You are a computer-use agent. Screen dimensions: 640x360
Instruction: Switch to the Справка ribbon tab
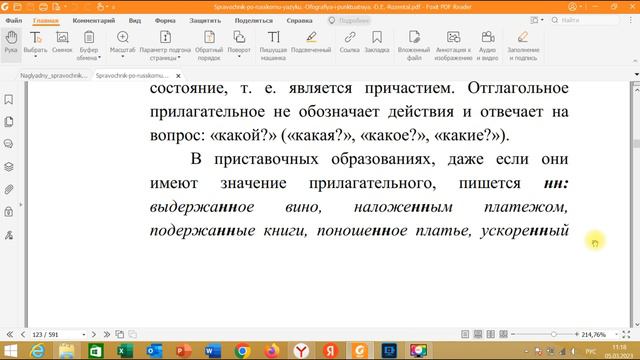click(x=299, y=20)
